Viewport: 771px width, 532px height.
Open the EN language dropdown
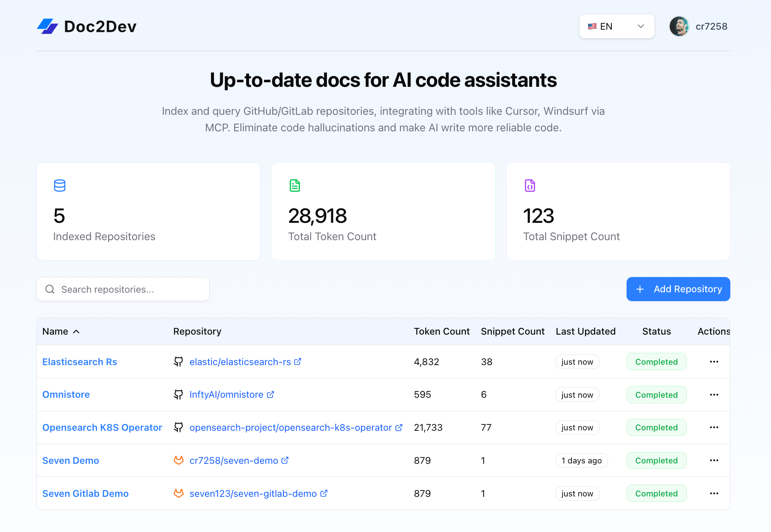coord(616,26)
